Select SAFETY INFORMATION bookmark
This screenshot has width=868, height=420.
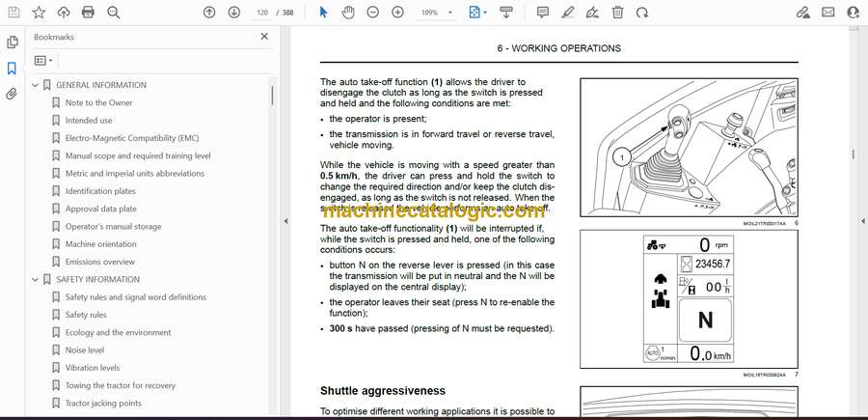(98, 280)
